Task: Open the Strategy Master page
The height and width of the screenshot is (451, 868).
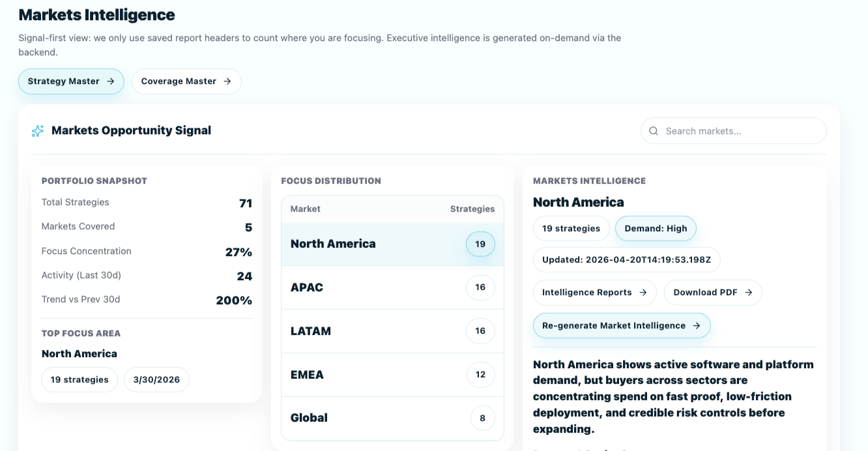Action: tap(71, 81)
